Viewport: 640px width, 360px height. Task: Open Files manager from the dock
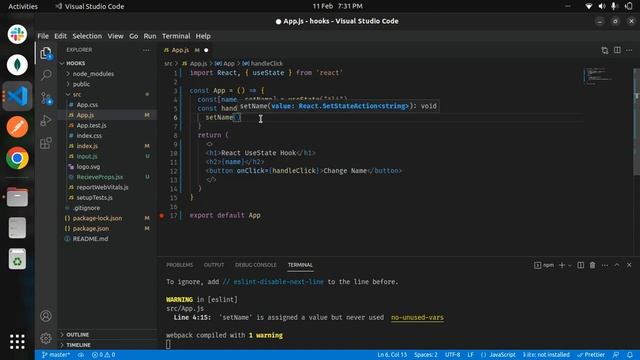[17, 197]
